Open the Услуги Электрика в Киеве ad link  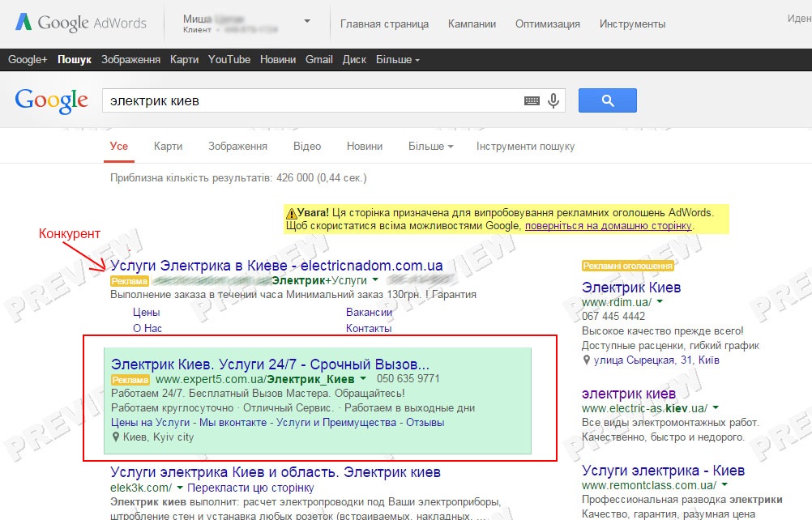[276, 266]
